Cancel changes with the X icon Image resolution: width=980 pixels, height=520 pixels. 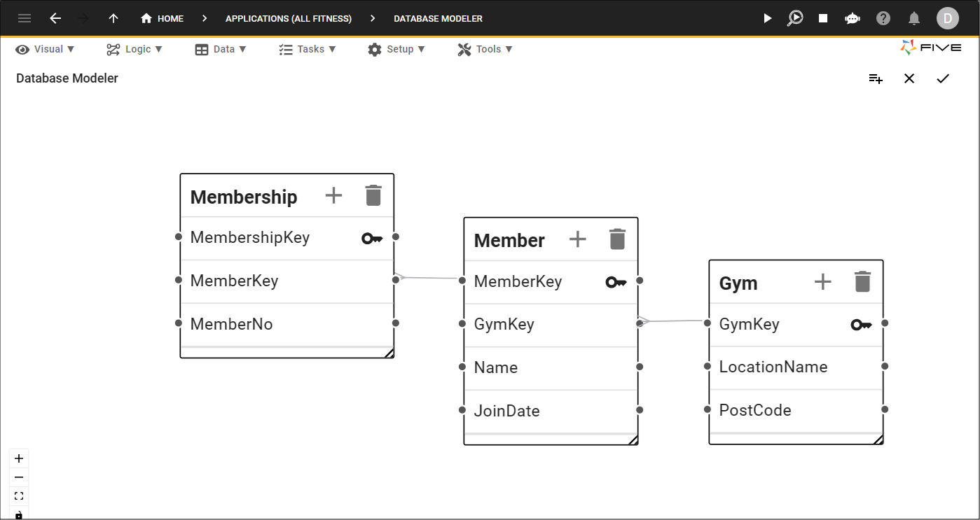click(909, 78)
